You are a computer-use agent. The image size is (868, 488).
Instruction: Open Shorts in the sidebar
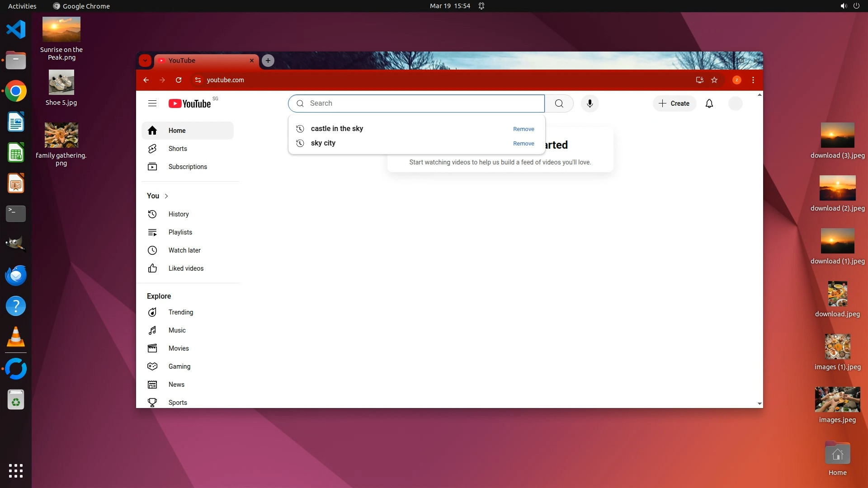click(x=178, y=149)
